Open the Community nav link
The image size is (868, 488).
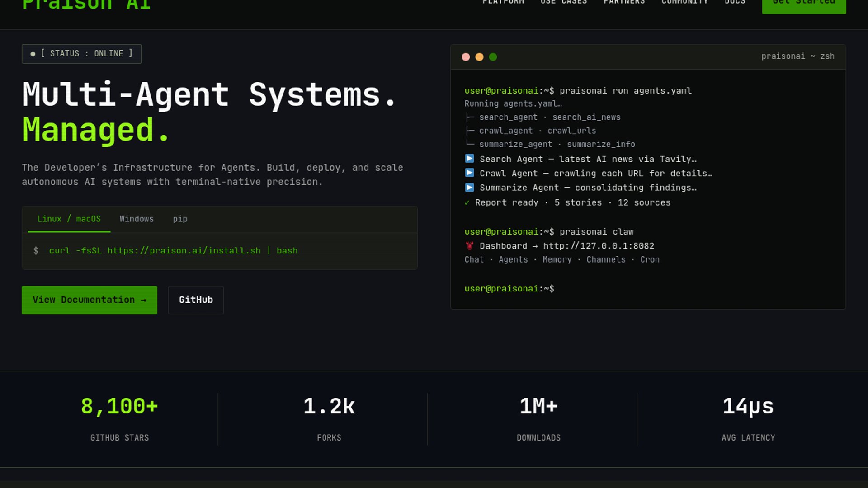pos(684,2)
